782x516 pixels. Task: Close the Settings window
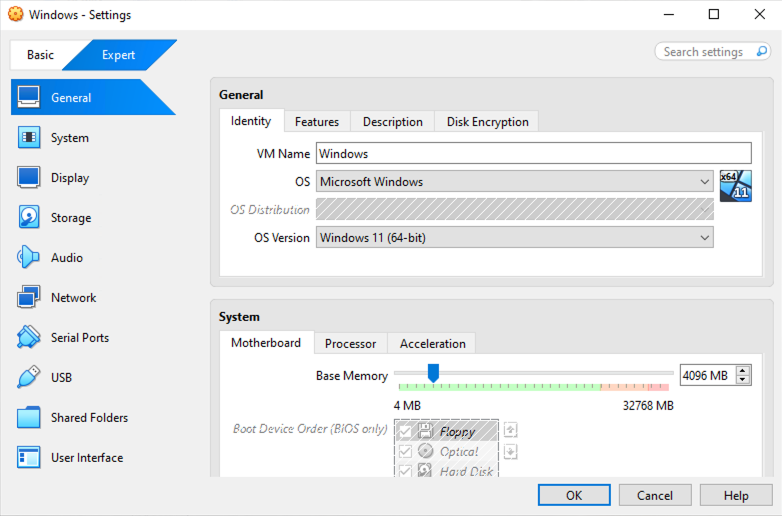(x=760, y=14)
